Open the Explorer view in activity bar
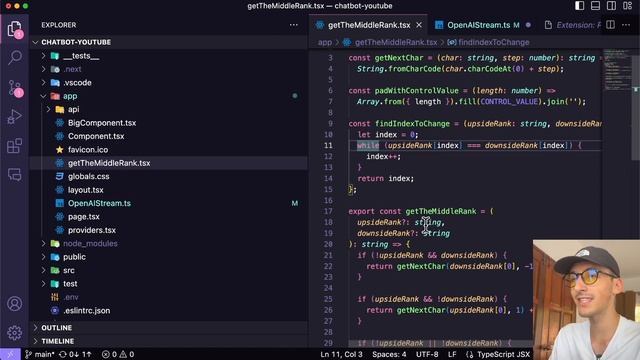The width and height of the screenshot is (640, 360). point(15,29)
